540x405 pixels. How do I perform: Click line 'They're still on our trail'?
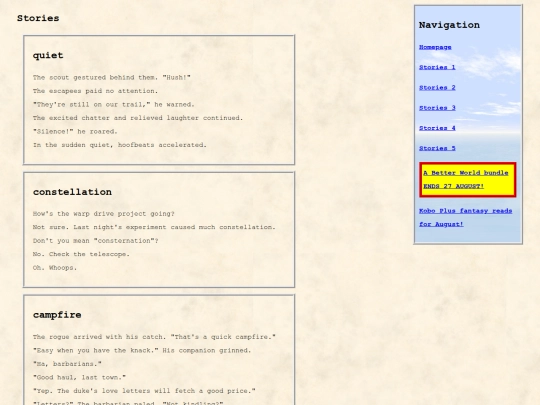tap(114, 104)
